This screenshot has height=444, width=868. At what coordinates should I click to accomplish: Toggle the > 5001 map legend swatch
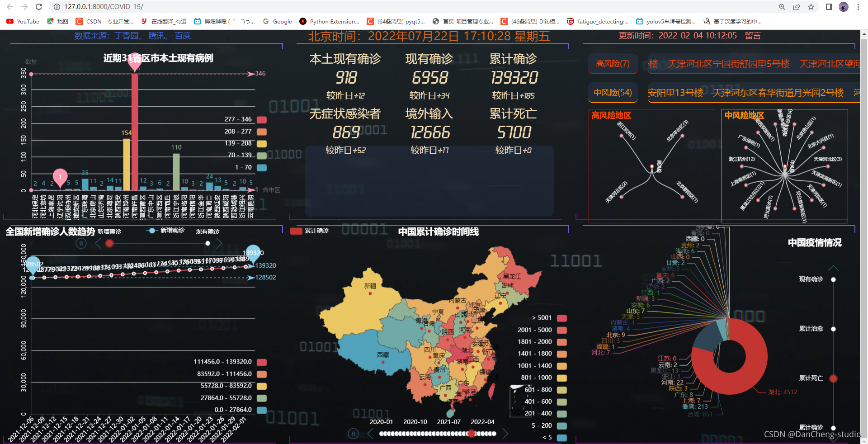pos(562,318)
